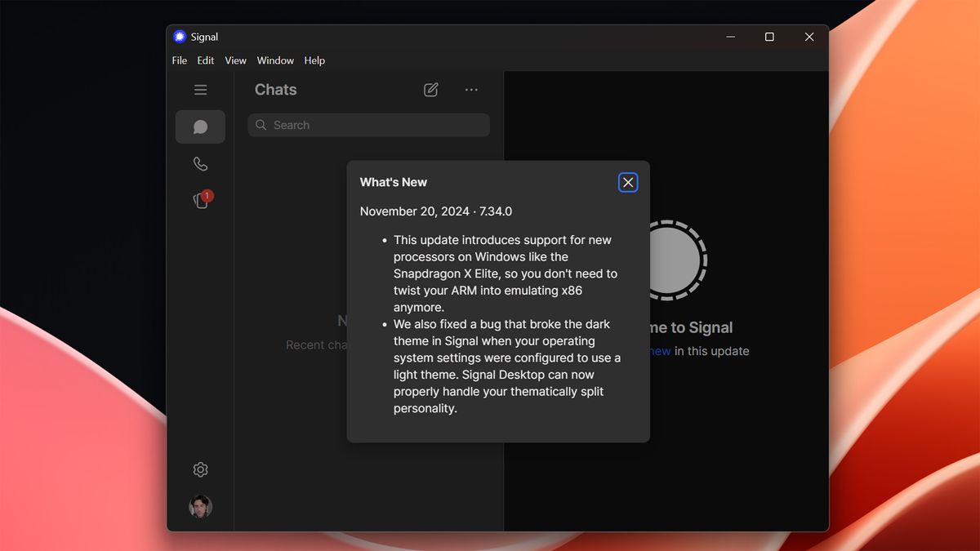Open more options via the three-dot icon
980x551 pixels.
click(x=471, y=90)
